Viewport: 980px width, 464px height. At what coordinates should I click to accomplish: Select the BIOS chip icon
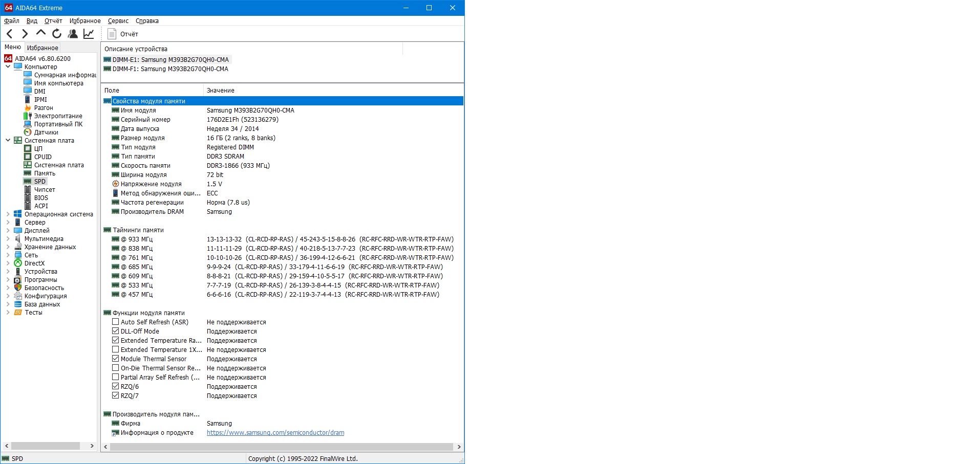click(28, 197)
